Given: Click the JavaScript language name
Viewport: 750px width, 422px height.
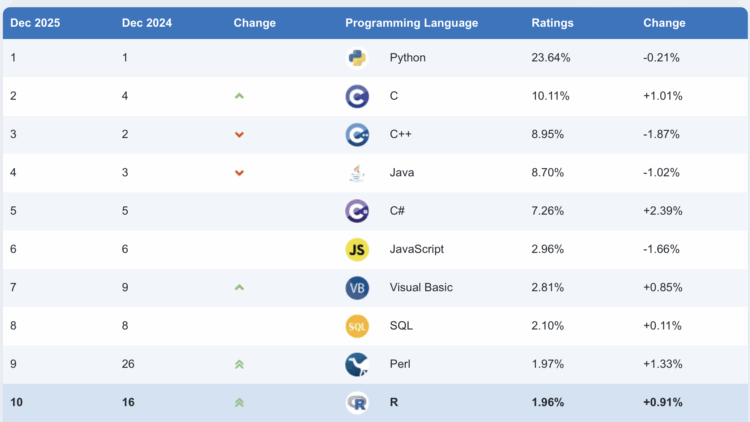Looking at the screenshot, I should (416, 249).
